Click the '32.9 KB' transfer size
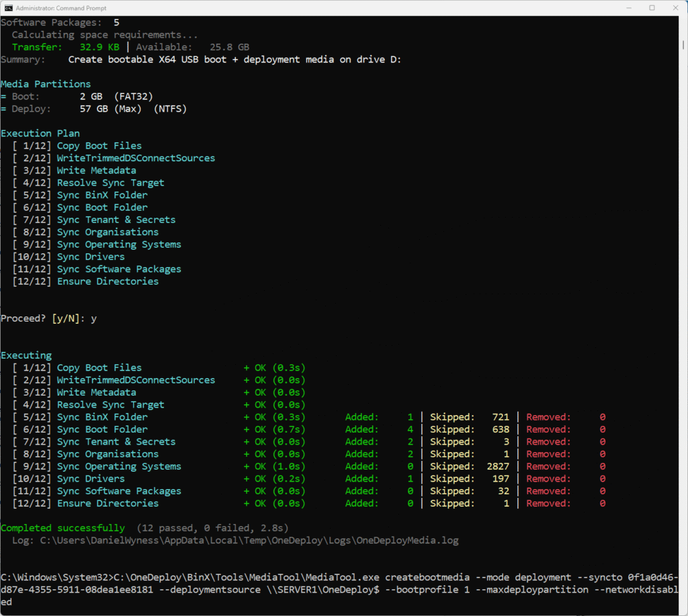This screenshot has width=688, height=616. coord(99,47)
